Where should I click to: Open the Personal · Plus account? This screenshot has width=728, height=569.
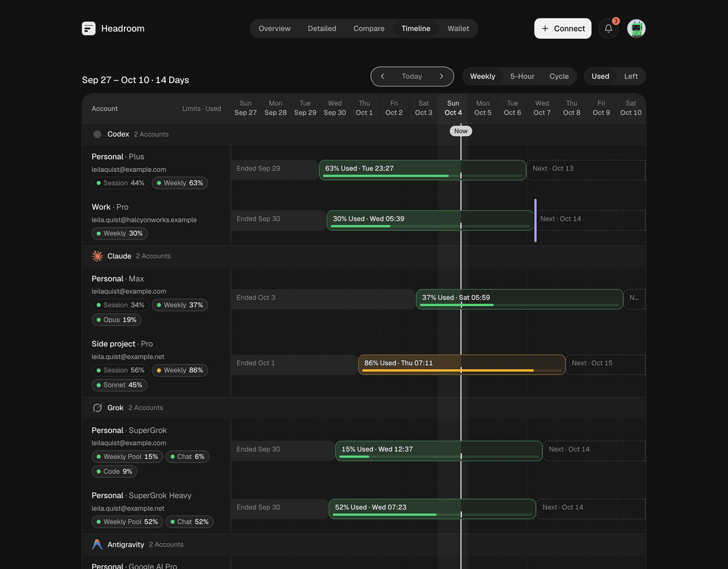point(118,156)
